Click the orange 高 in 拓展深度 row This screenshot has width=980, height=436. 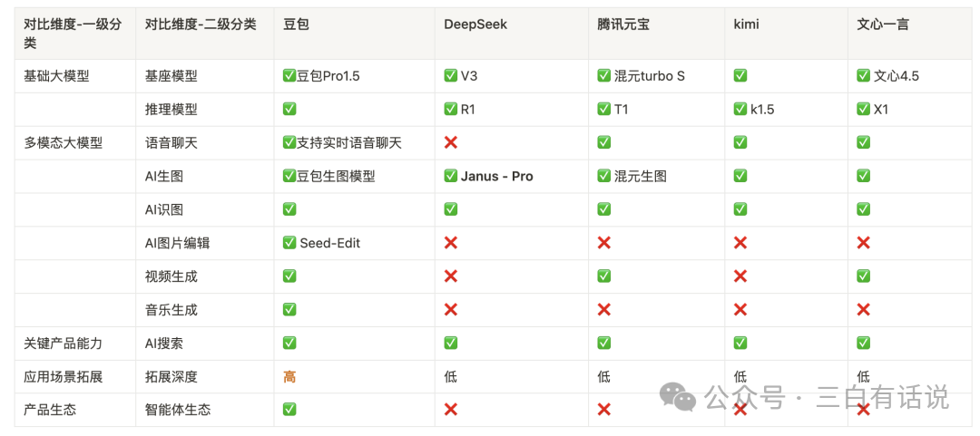click(289, 377)
